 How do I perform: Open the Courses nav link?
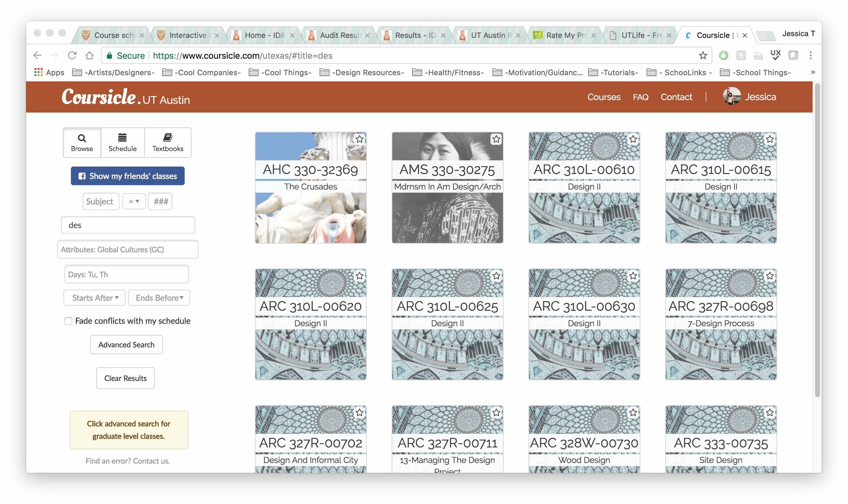604,97
